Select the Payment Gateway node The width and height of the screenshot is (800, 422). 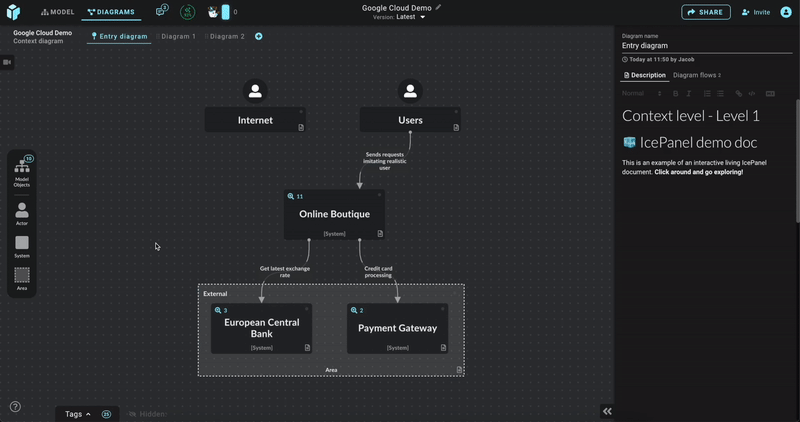point(397,328)
